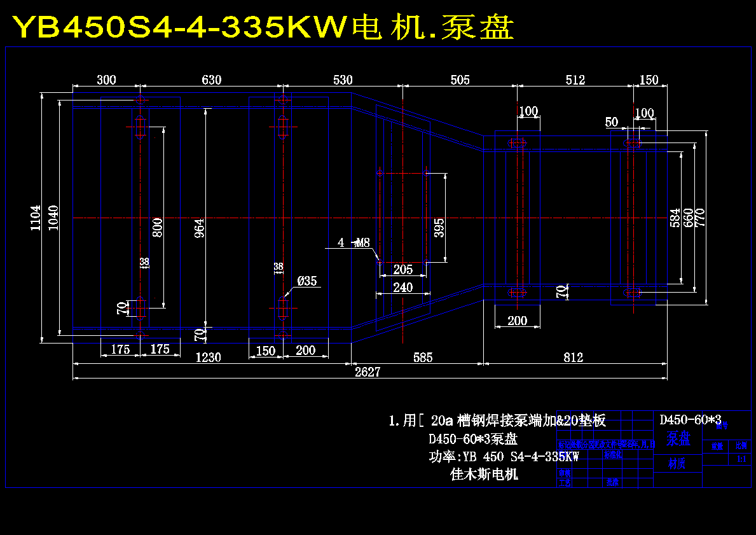Image resolution: width=756 pixels, height=535 pixels.
Task: Click the 1104 overall height dimension
Action: 36,218
